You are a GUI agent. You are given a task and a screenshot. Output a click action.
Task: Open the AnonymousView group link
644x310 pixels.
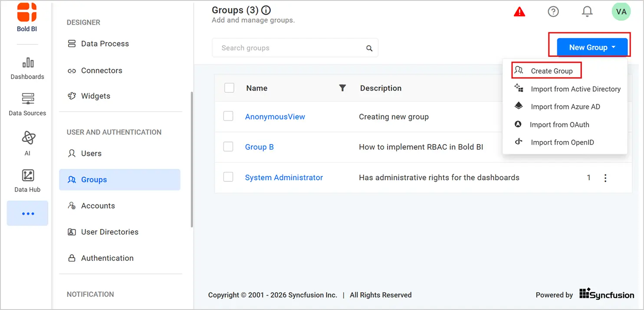275,117
